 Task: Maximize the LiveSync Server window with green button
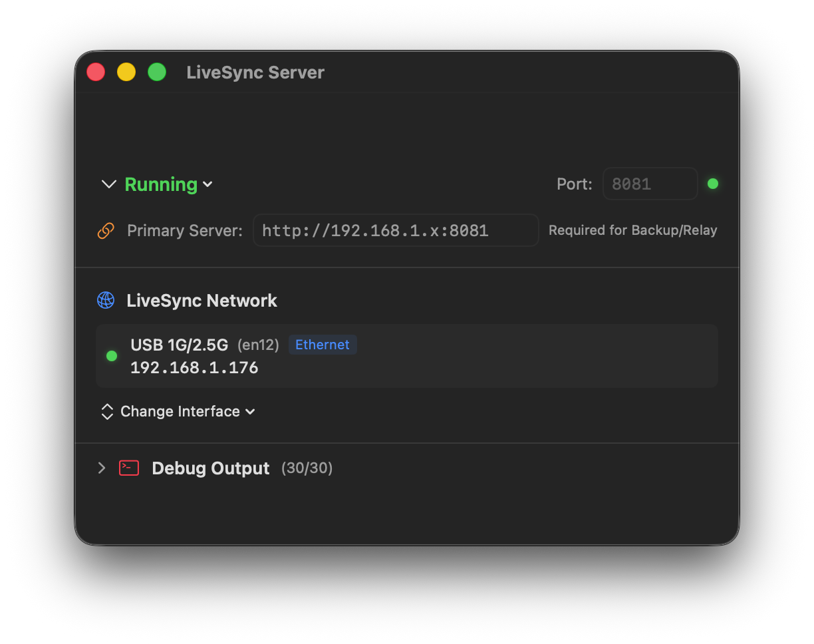coord(157,72)
